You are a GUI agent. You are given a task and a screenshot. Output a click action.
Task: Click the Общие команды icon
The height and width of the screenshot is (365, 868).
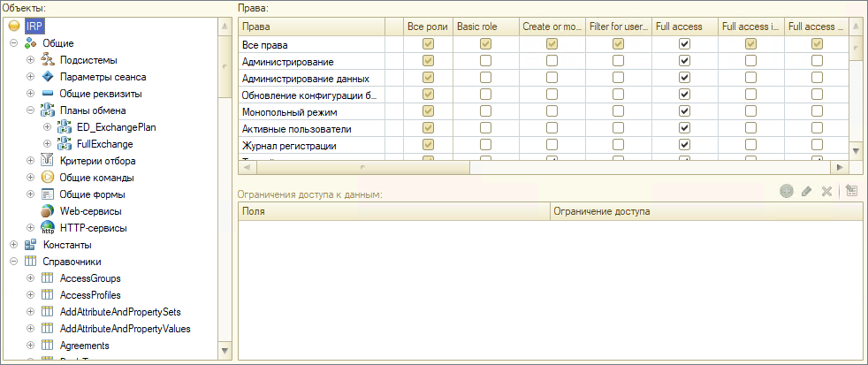click(x=48, y=178)
